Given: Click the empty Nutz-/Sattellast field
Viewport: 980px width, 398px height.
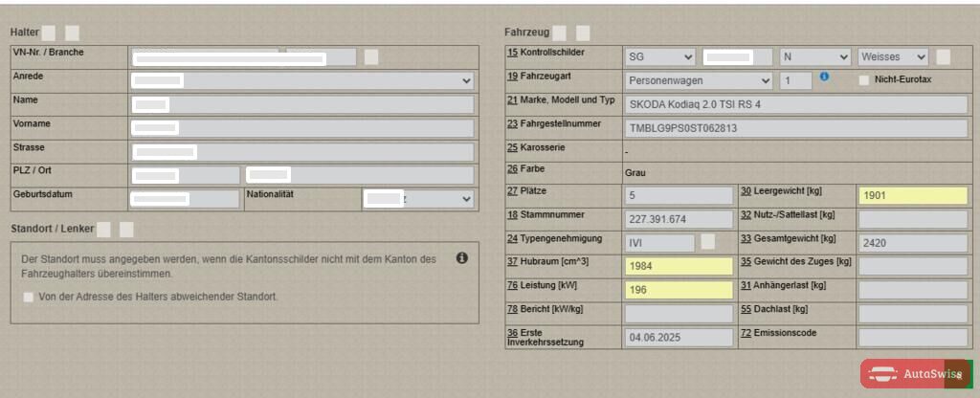Looking at the screenshot, I should click(x=913, y=219).
